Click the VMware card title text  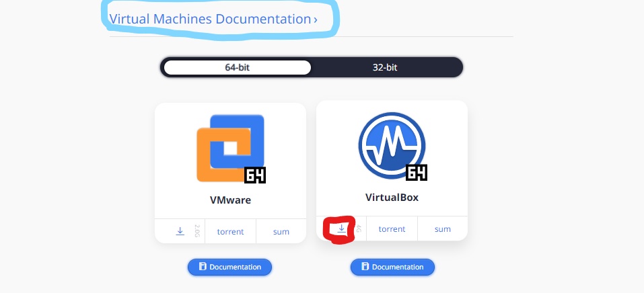pyautogui.click(x=230, y=200)
